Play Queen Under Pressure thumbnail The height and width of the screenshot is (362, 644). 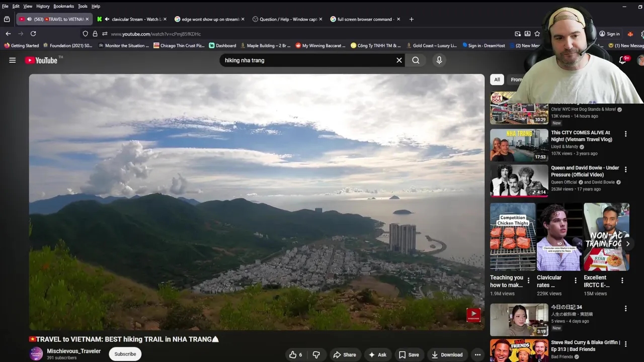(x=519, y=180)
